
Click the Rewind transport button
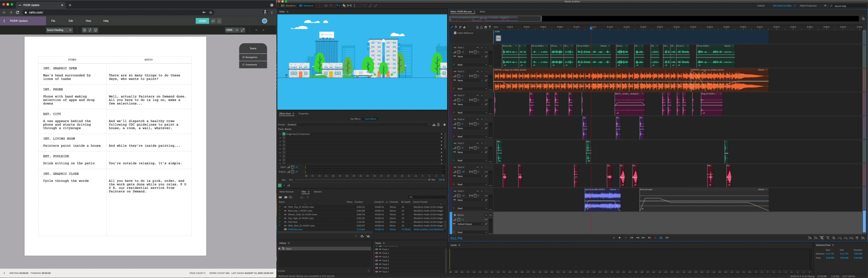tap(637, 238)
